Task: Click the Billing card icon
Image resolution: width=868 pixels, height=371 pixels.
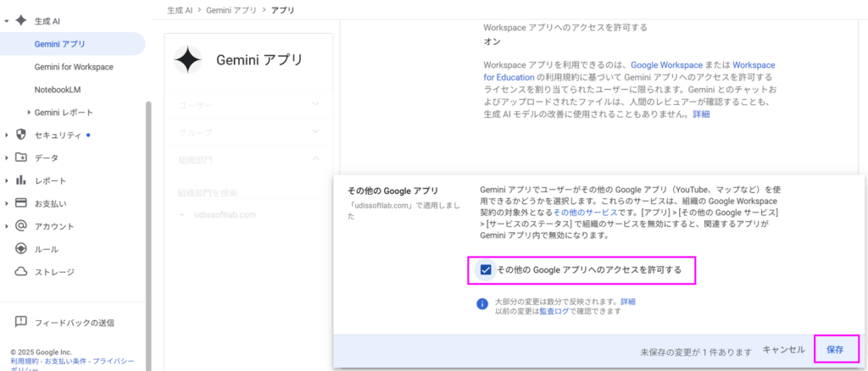Action: click(x=21, y=203)
